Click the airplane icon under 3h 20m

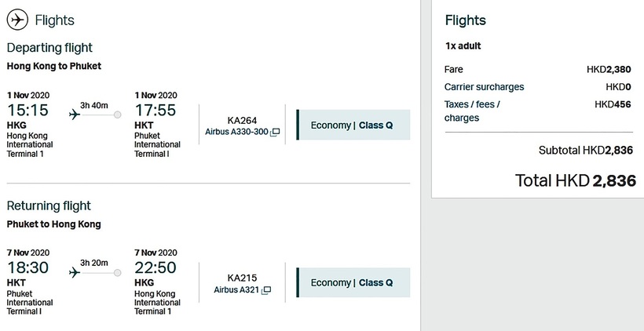(75, 272)
